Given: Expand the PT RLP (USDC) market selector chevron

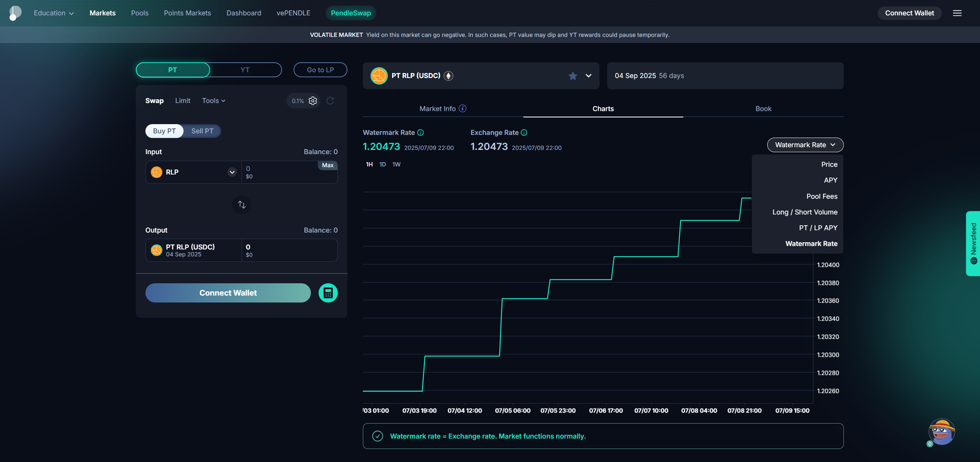Looking at the screenshot, I should [x=588, y=76].
